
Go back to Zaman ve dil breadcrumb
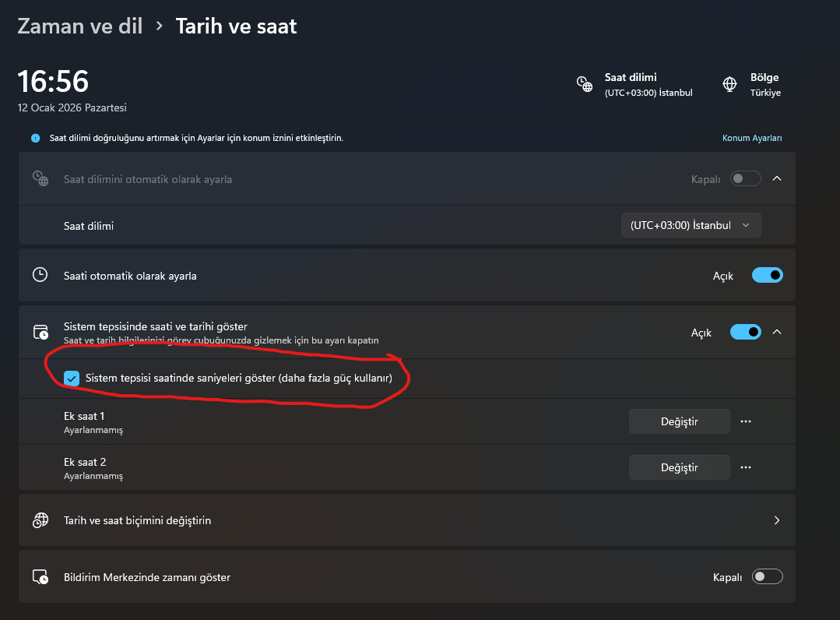point(79,26)
